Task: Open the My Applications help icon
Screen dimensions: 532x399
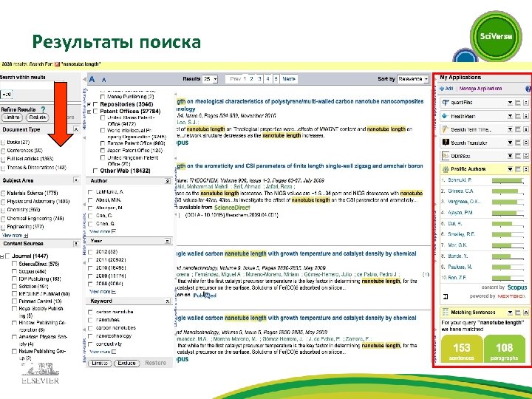Action: 528,89
